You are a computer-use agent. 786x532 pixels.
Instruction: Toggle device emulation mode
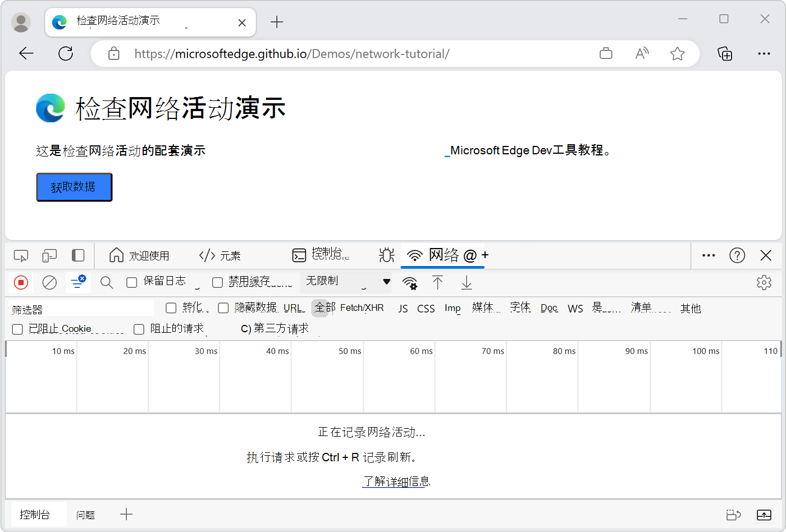click(x=49, y=255)
